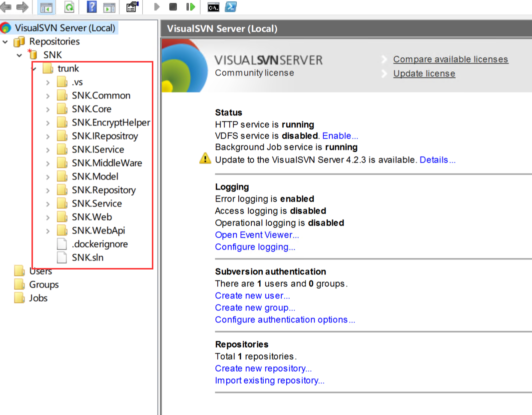Click the .dockerignore file icon
Viewport: 532px width, 415px height.
tap(62, 244)
